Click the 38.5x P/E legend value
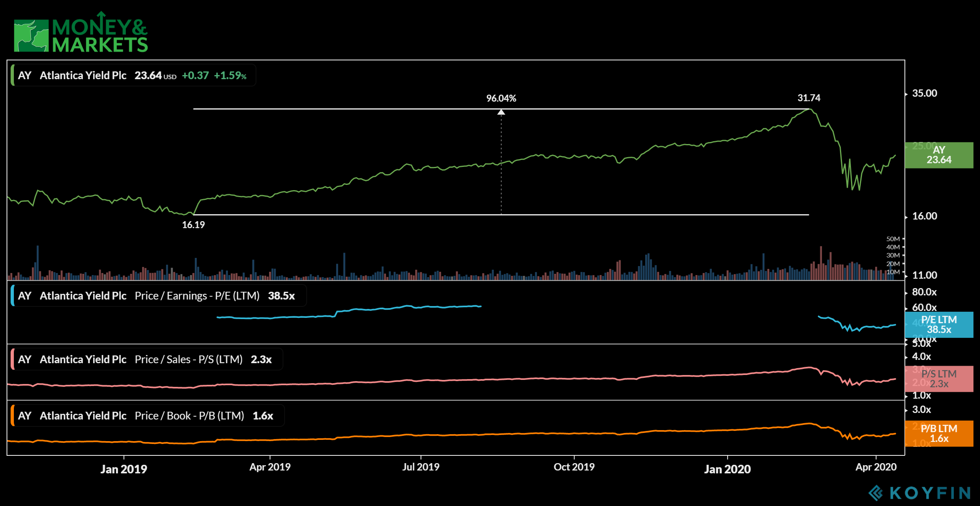 click(x=281, y=296)
